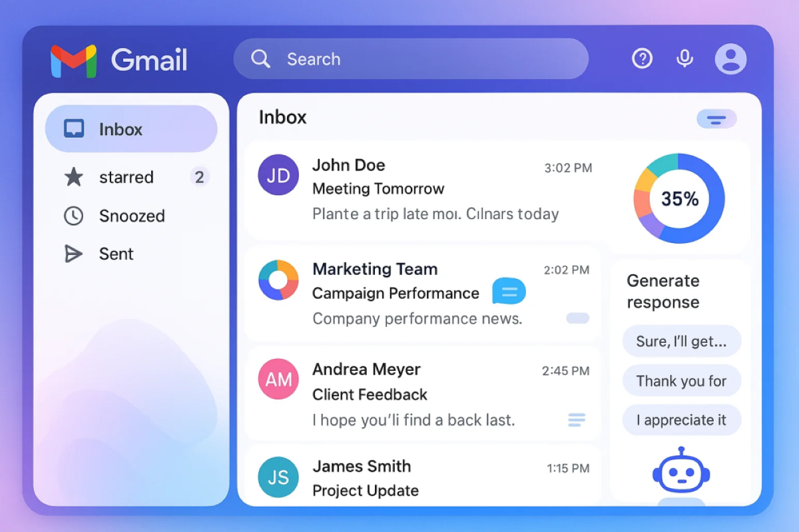This screenshot has height=532, width=799.
Task: Click the Gmail logo icon
Action: click(x=73, y=61)
